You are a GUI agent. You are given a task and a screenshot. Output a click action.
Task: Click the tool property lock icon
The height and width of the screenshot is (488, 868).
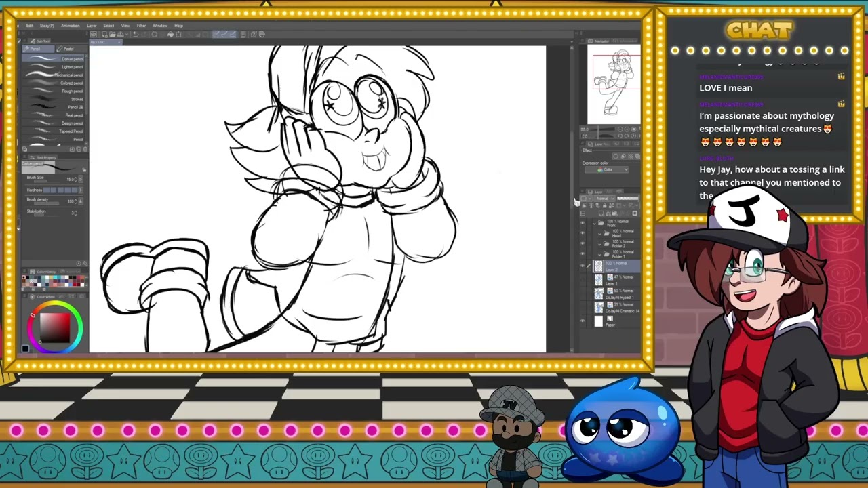tap(83, 170)
